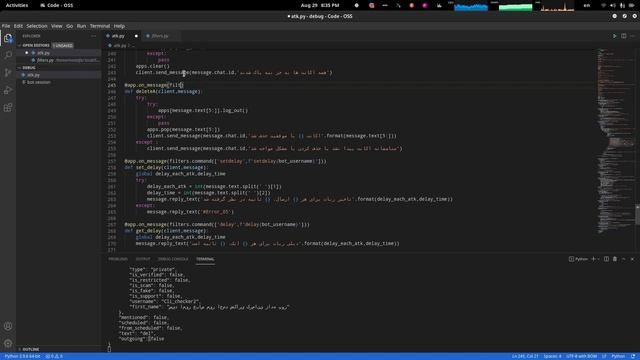Click the errors and warnings status indicator
Viewport: 640px width, 360px height.
pyautogui.click(x=54, y=356)
